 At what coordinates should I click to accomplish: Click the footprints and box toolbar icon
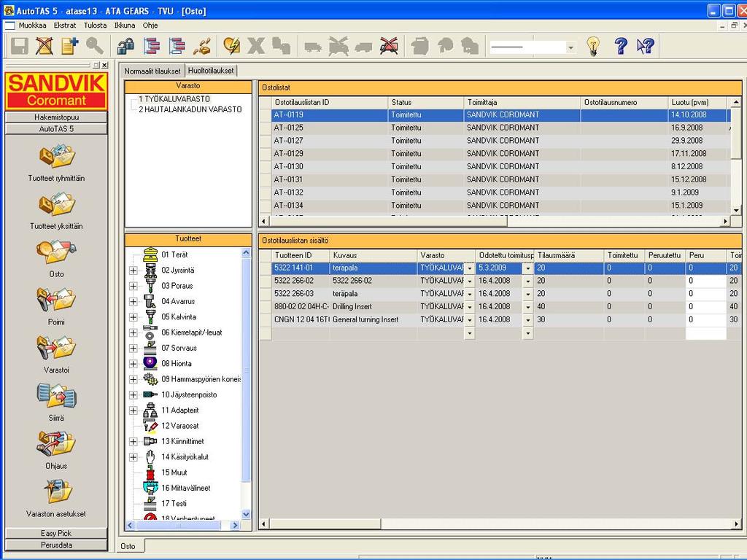coord(202,46)
